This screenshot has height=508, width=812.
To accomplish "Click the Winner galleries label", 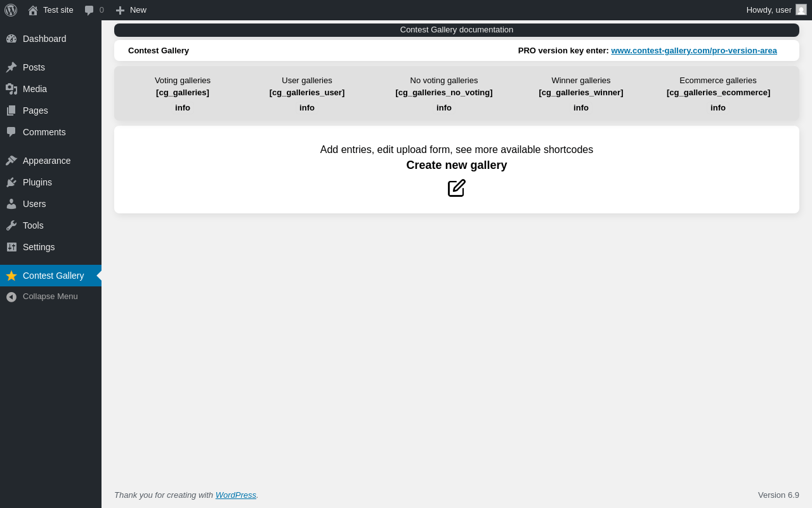I will pos(581,81).
